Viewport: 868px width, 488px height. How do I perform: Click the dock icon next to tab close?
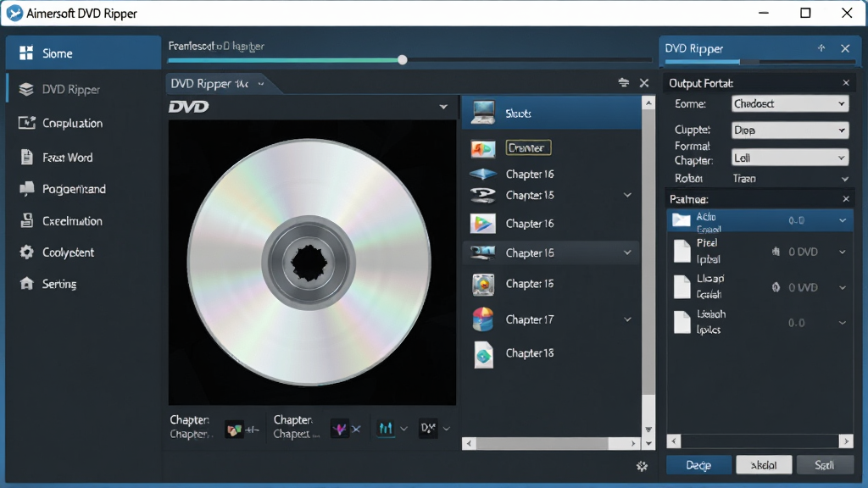coord(624,83)
